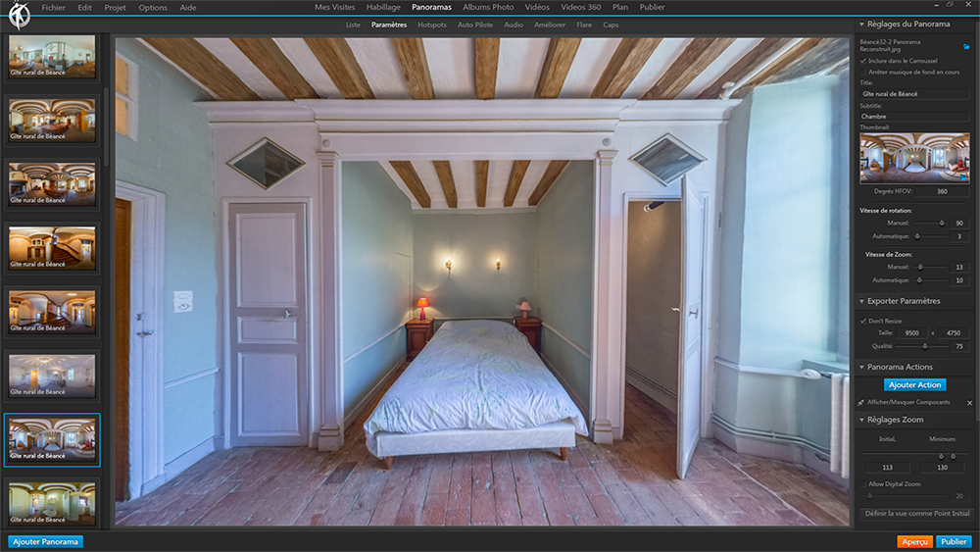Click the application logo in the top-left corner
The width and height of the screenshot is (980, 552).
19,15
